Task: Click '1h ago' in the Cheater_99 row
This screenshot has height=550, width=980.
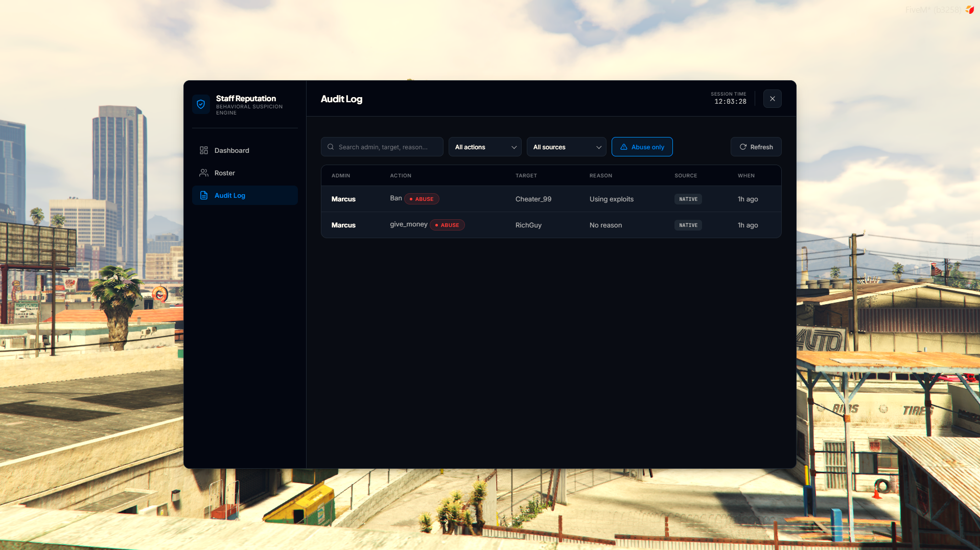Action: (748, 199)
